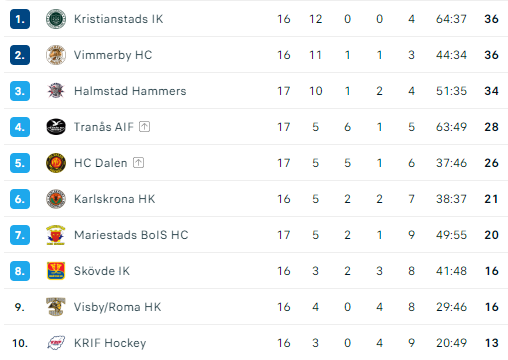Click the light blue rank 8 badge
This screenshot has width=508, height=360.
tap(20, 271)
